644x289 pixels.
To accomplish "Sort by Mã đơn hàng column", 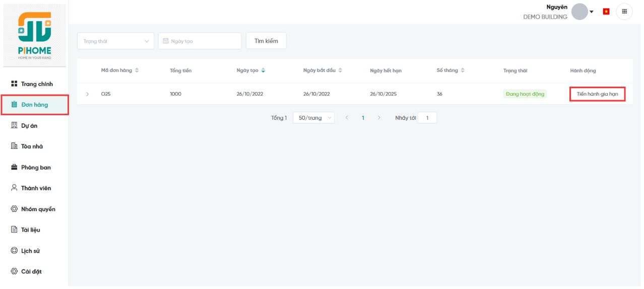I will [137, 70].
